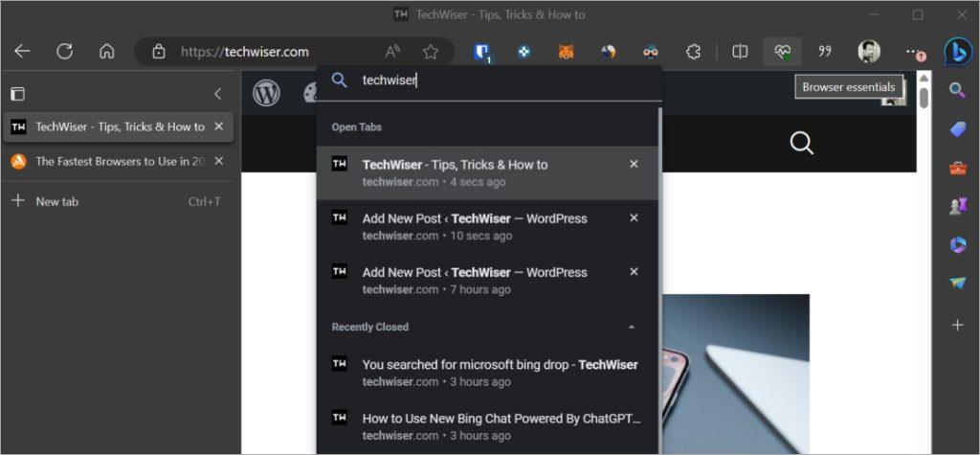The height and width of the screenshot is (455, 980).
Task: Click the tab search field with techwiser
Action: 489,80
